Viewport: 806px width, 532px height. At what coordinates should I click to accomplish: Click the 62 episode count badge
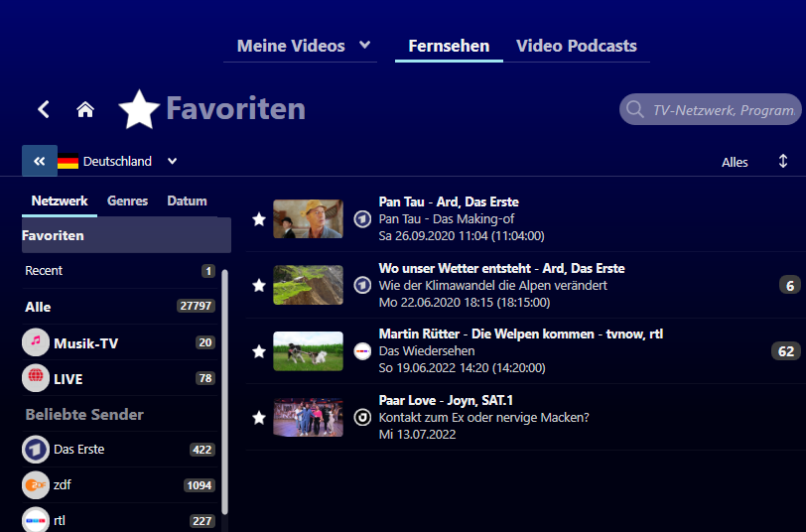pyautogui.click(x=786, y=351)
